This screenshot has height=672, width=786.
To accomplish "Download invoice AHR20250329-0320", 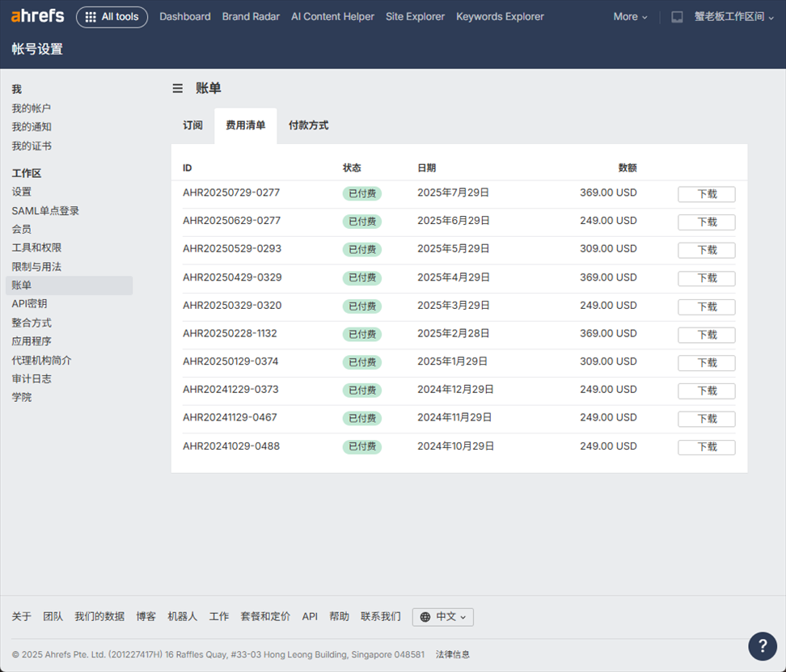I will [706, 306].
